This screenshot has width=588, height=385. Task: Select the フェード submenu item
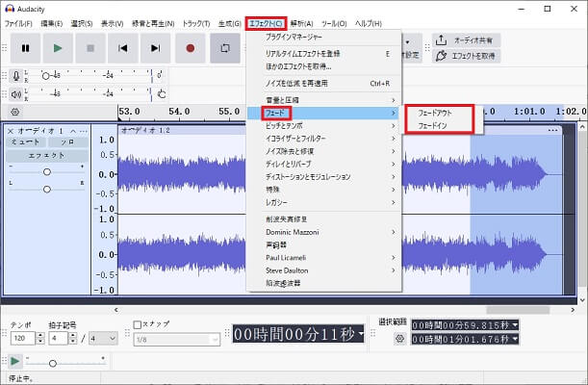click(x=324, y=113)
